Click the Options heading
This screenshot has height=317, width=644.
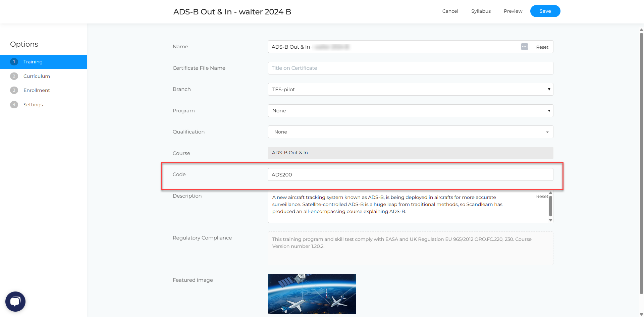pos(24,44)
